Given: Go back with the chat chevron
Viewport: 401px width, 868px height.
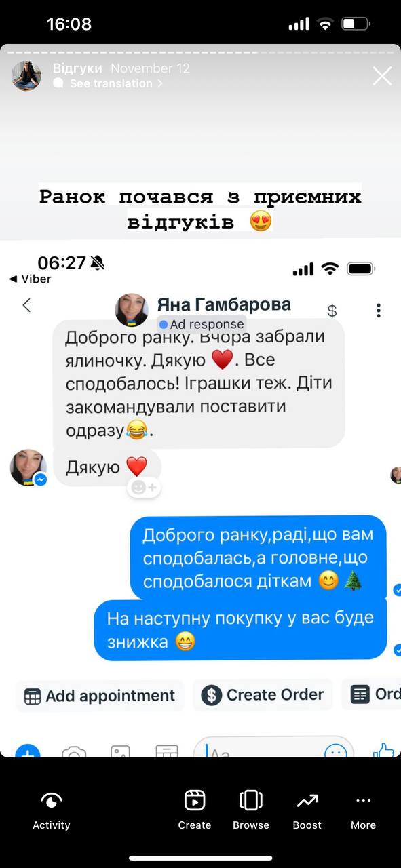Looking at the screenshot, I should tap(26, 305).
